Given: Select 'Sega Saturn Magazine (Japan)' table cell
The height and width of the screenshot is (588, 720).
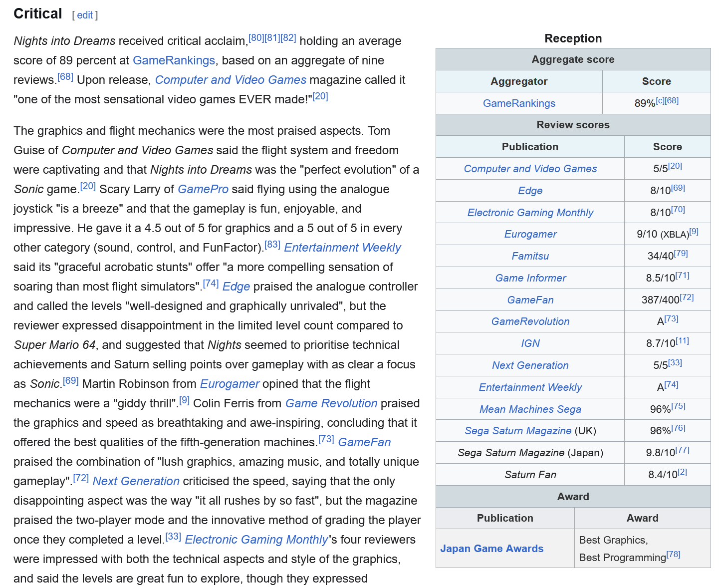Looking at the screenshot, I should pos(530,453).
